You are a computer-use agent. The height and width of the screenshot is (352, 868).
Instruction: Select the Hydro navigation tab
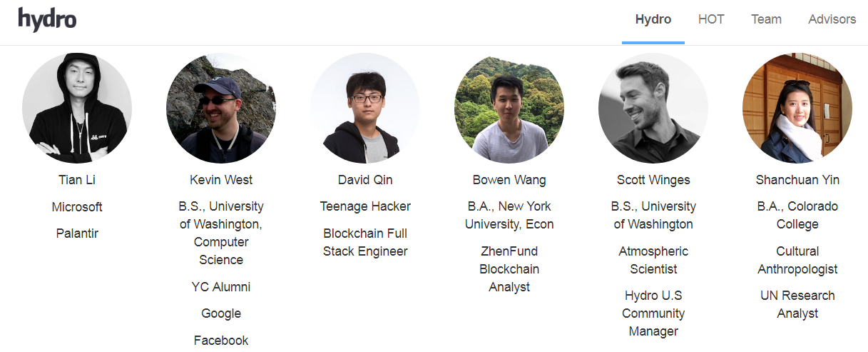(x=653, y=19)
